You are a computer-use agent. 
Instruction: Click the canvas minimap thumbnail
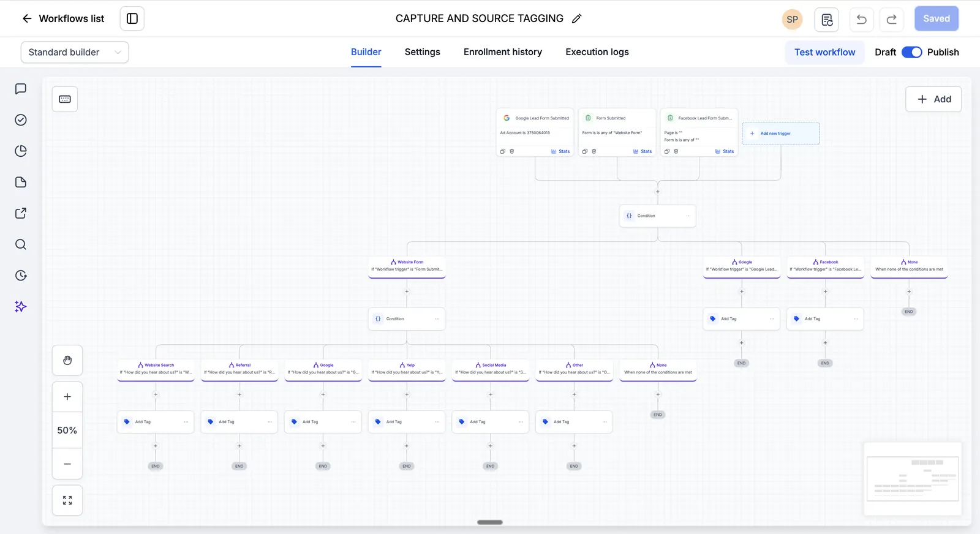tap(913, 478)
